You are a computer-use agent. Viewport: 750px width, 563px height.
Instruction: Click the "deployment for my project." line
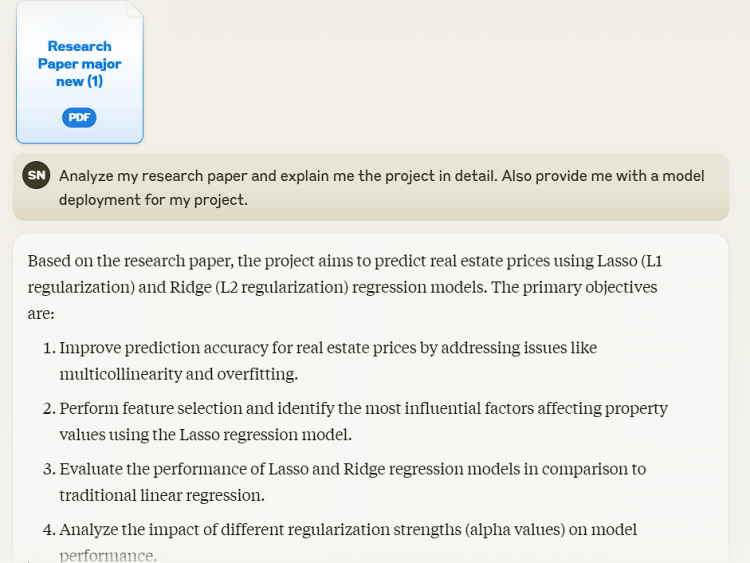point(153,199)
